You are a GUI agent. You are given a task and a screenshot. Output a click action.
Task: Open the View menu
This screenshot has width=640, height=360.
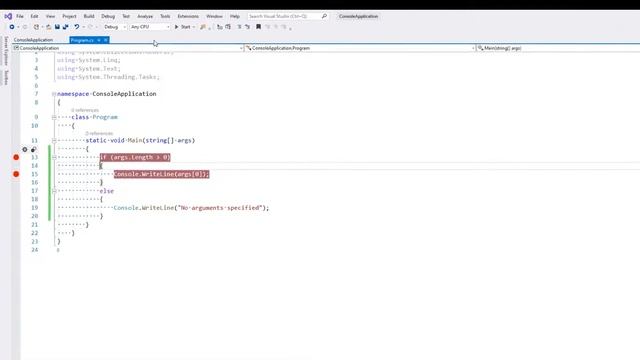click(50, 16)
